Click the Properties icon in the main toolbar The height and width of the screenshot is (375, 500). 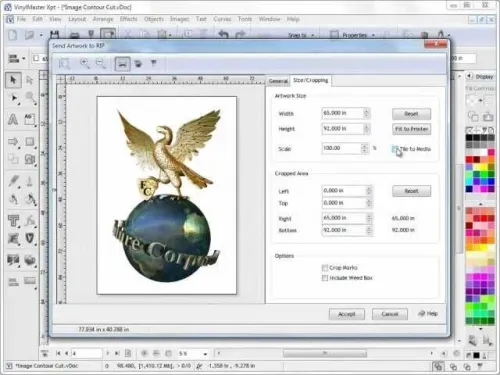pyautogui.click(x=334, y=35)
